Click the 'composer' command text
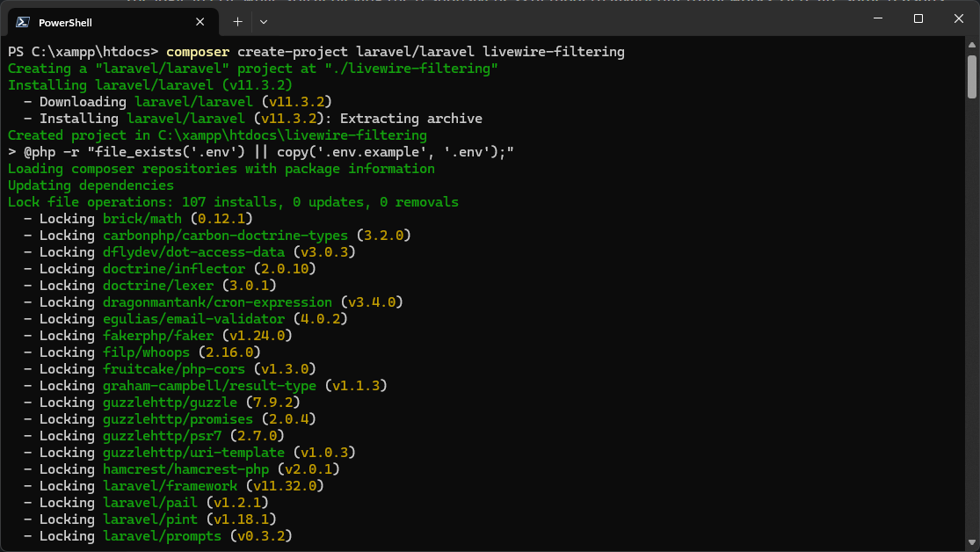Viewport: 980px width, 552px height. 198,52
